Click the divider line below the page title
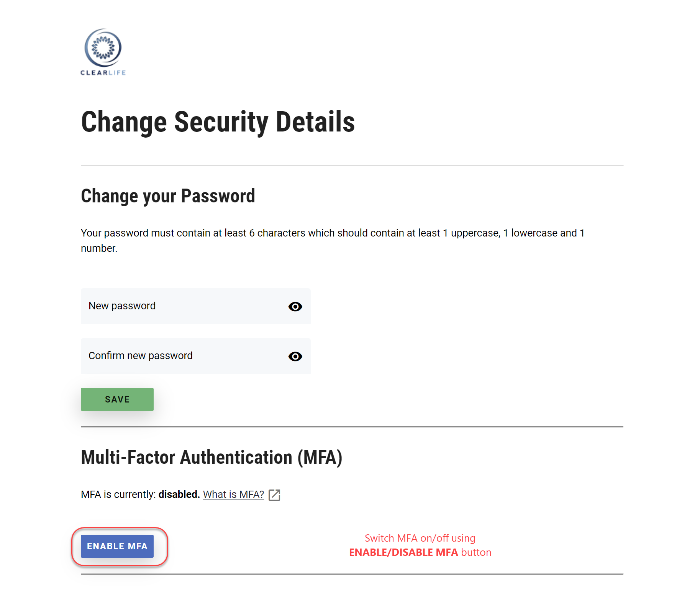The image size is (700, 616). pos(352,166)
